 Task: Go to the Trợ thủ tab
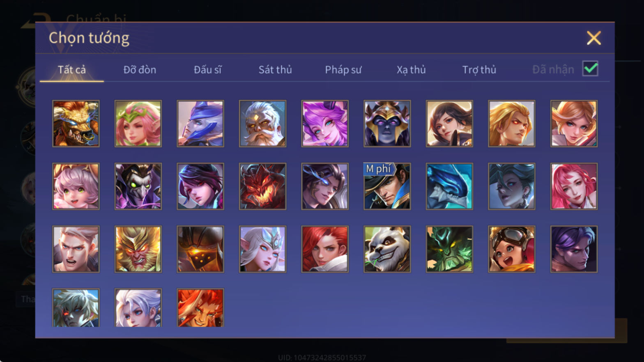coord(479,70)
